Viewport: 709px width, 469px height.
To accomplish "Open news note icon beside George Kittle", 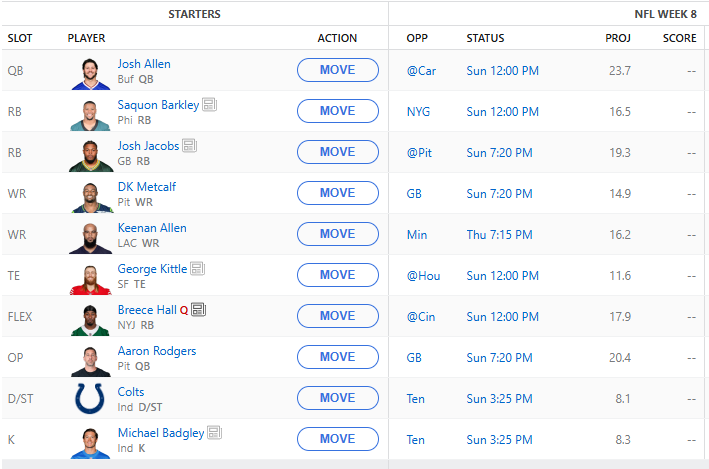I will [x=197, y=269].
